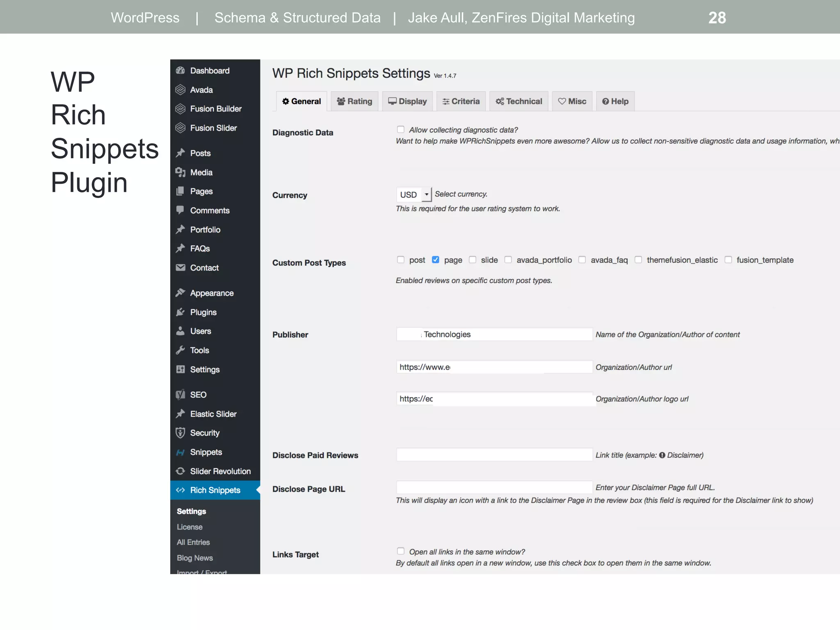
Task: Open the Technical settings tab
Action: coord(518,101)
